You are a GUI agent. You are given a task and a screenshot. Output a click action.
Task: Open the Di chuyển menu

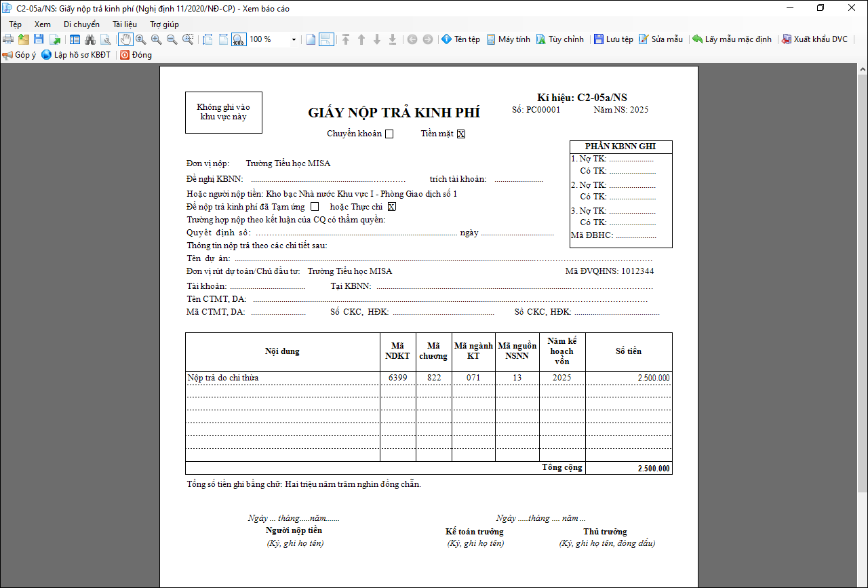[81, 24]
